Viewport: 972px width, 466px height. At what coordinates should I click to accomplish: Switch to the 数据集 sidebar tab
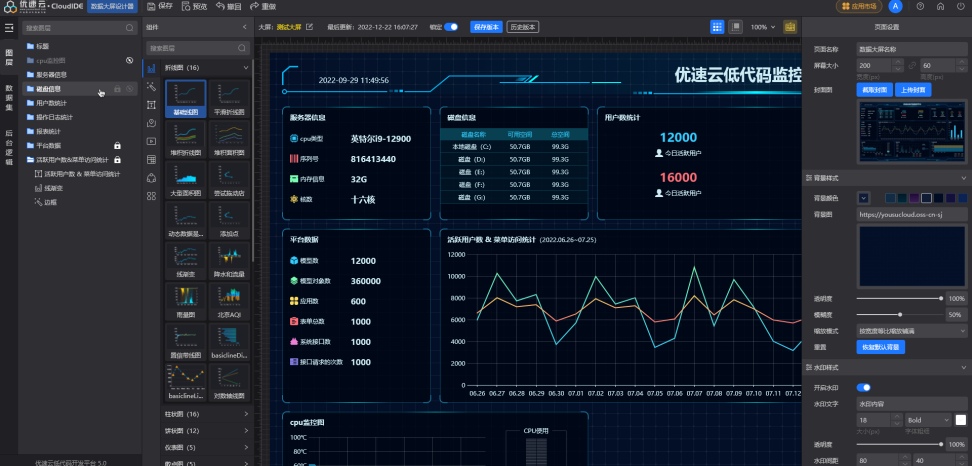[x=9, y=97]
